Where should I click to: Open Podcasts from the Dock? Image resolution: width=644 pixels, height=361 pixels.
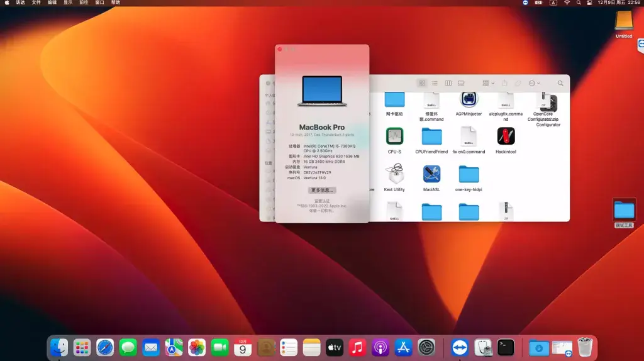point(380,347)
